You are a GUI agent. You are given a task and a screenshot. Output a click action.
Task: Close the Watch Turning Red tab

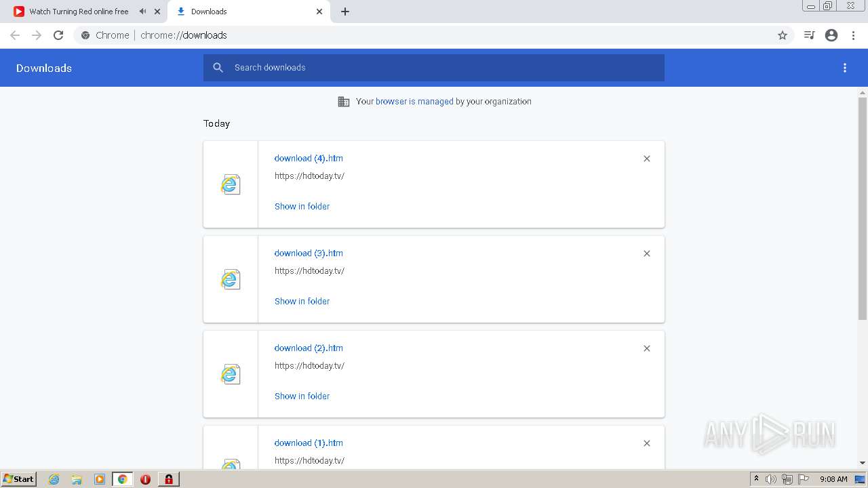(157, 12)
